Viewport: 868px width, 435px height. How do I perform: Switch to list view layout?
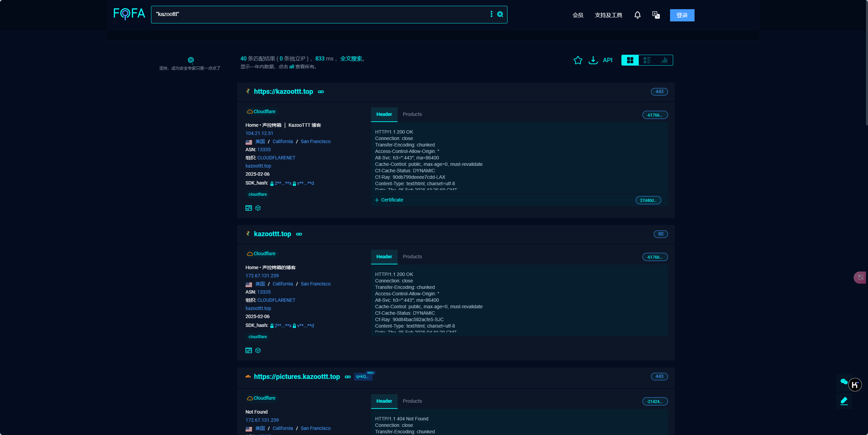tap(647, 60)
